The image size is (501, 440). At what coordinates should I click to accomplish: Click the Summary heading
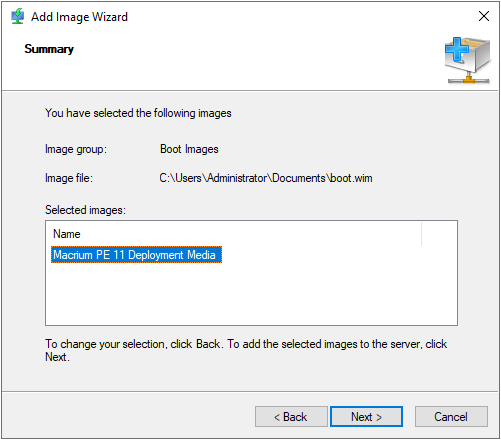click(49, 49)
